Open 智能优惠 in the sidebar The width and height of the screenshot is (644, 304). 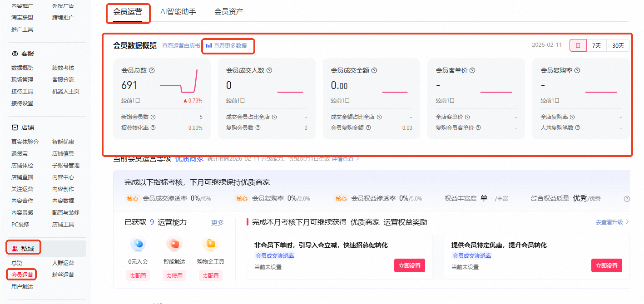coord(63,142)
